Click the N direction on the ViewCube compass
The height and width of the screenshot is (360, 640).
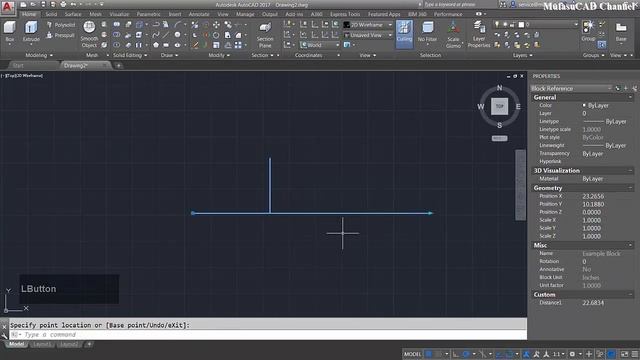[x=499, y=88]
